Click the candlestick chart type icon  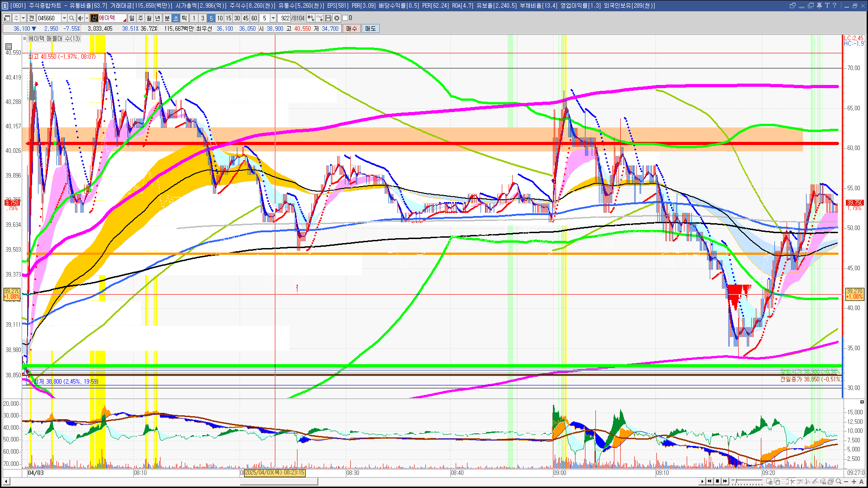(x=311, y=18)
